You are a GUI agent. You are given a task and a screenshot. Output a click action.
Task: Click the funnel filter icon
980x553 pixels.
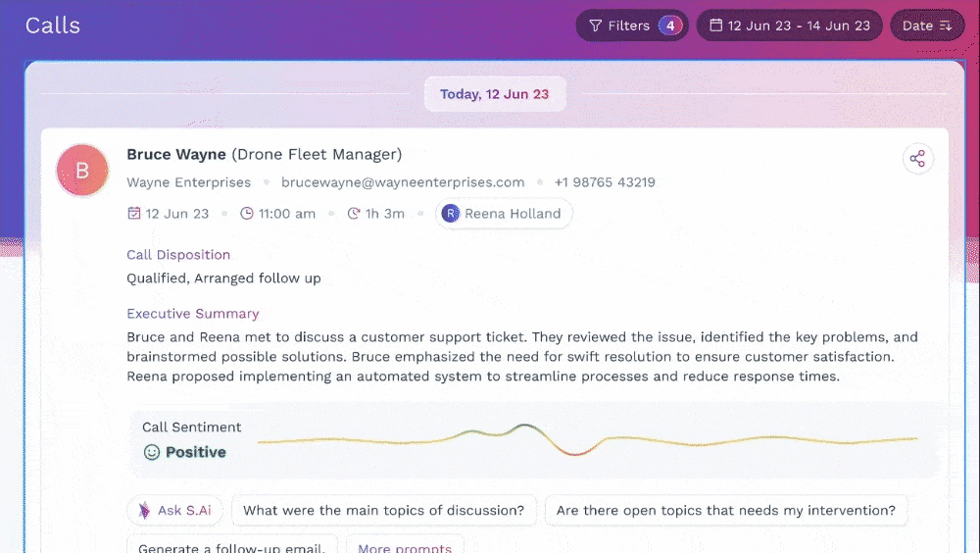[x=596, y=25]
